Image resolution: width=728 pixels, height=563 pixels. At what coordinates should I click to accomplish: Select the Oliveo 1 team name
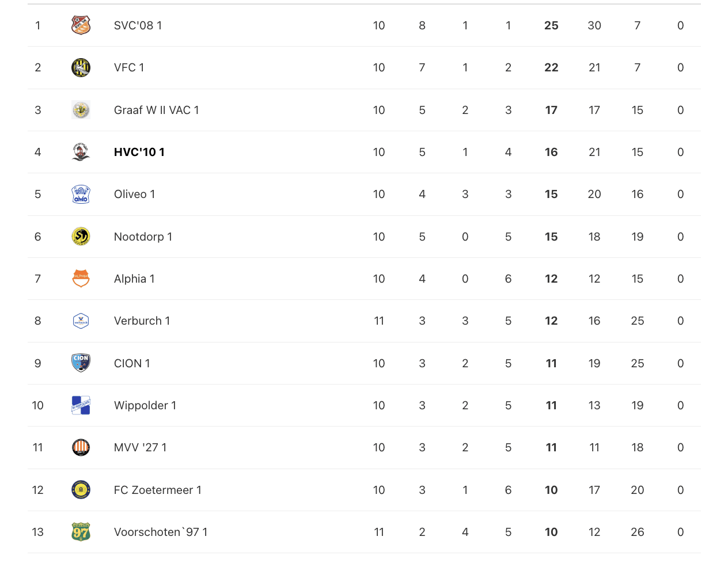pyautogui.click(x=134, y=194)
